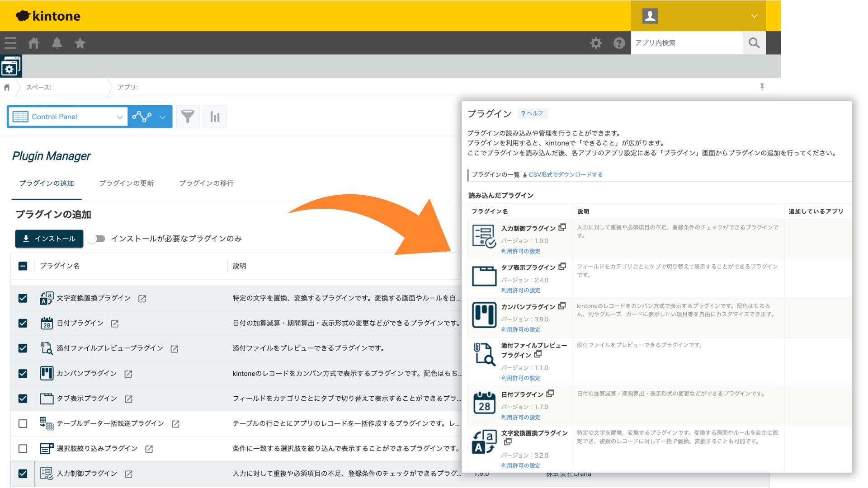Open the favorites star icon
The height and width of the screenshot is (488, 868).
coord(80,43)
